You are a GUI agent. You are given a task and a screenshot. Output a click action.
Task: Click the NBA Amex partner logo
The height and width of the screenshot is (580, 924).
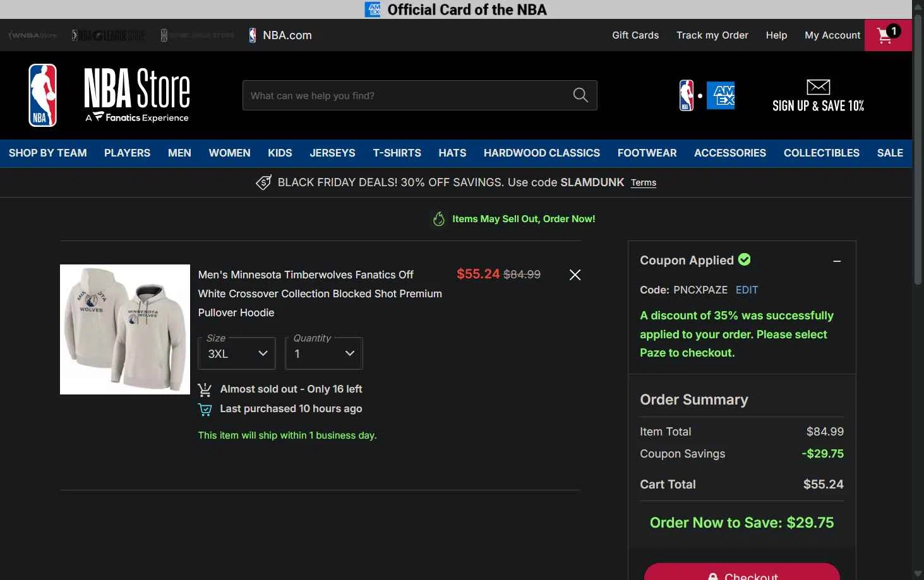coord(707,95)
